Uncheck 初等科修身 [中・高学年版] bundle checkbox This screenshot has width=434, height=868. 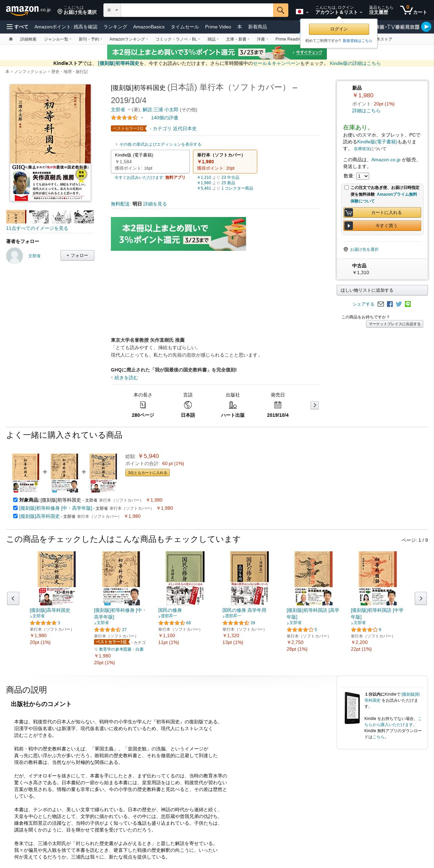pos(15,508)
